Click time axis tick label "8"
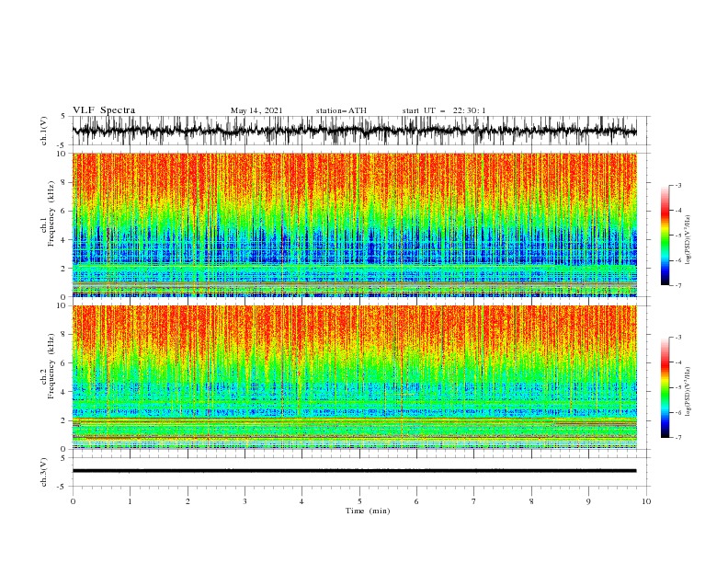The height and width of the screenshot is (563, 728). click(x=531, y=501)
